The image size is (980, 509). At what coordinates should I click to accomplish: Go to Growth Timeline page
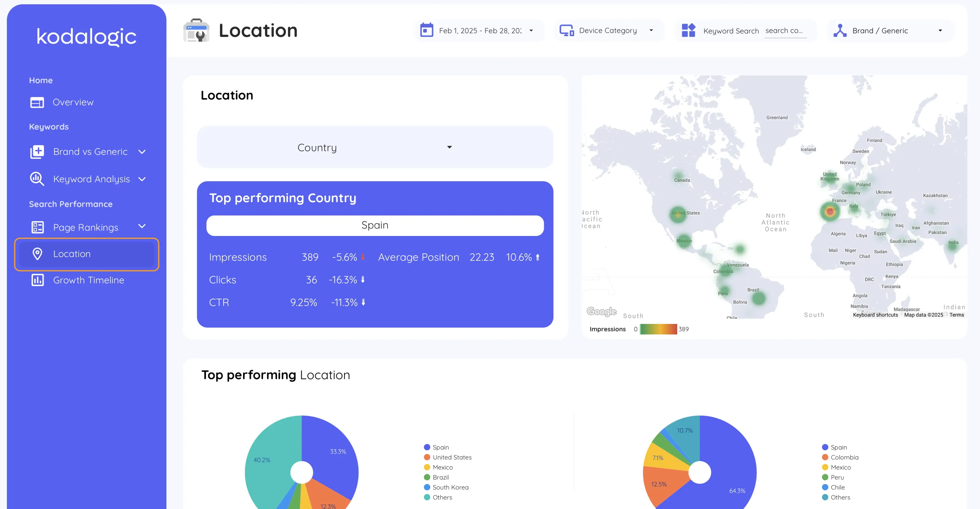coord(88,280)
